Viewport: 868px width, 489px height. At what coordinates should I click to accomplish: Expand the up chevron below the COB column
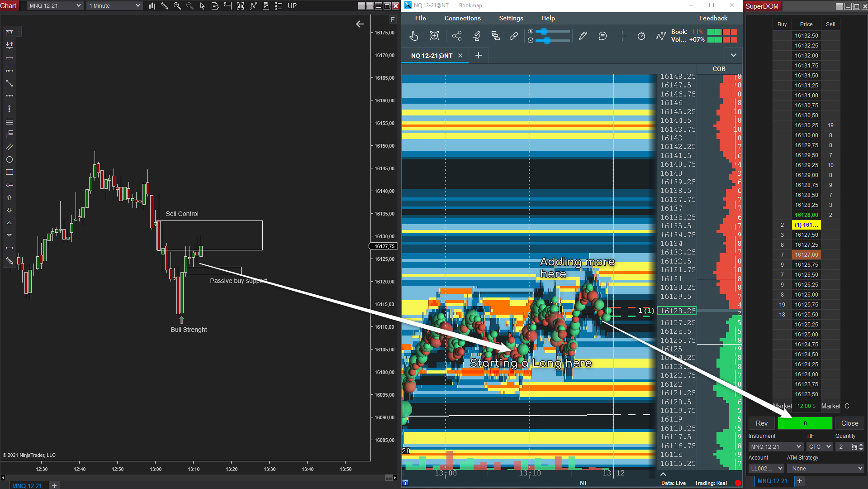click(x=663, y=474)
